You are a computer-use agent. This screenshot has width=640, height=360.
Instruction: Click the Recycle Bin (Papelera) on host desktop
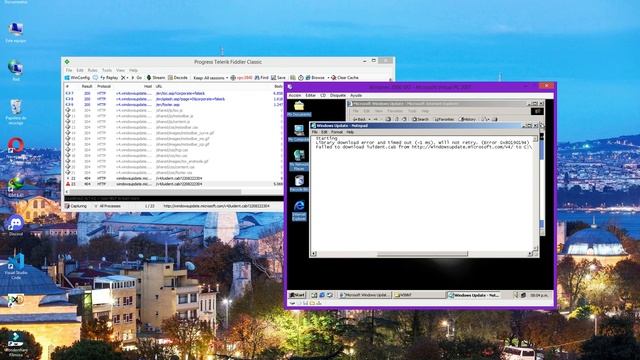click(16, 111)
